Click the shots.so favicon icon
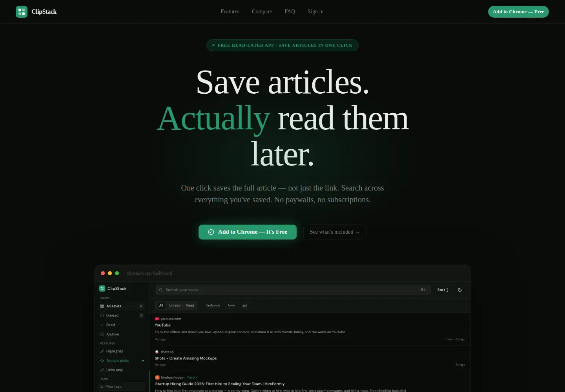 tap(157, 352)
